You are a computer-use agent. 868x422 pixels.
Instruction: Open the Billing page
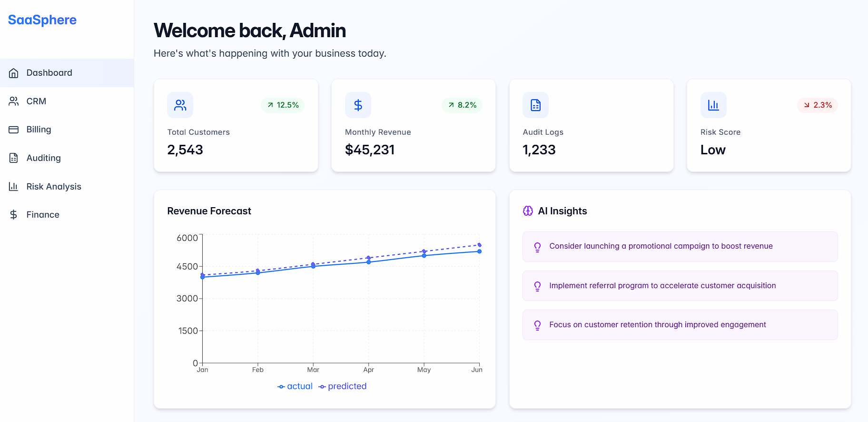point(67,130)
